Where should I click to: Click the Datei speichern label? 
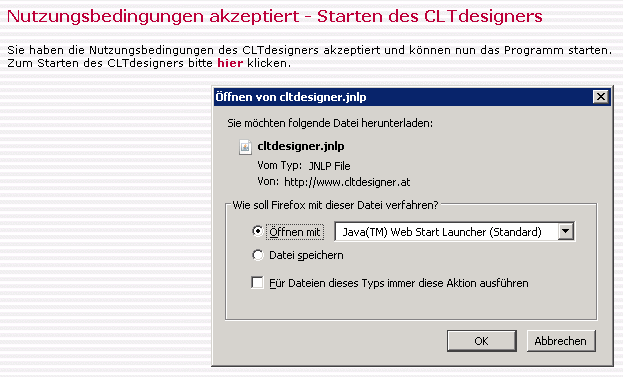(x=306, y=255)
